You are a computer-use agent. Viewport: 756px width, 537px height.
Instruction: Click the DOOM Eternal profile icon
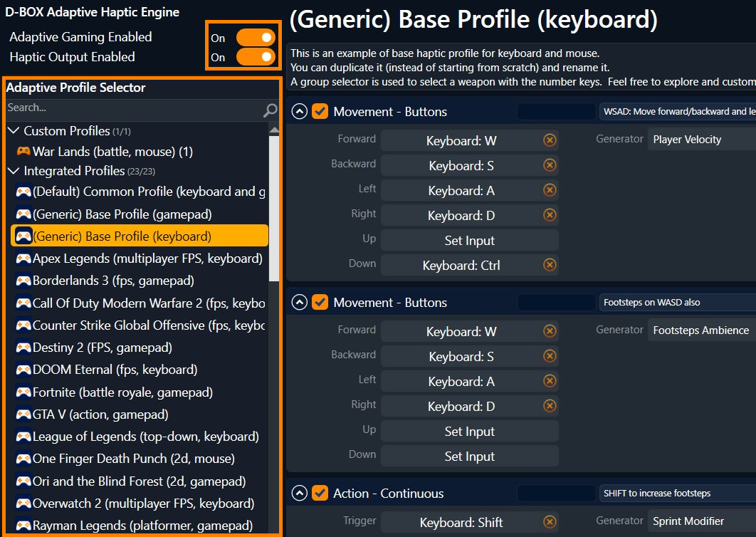(23, 370)
